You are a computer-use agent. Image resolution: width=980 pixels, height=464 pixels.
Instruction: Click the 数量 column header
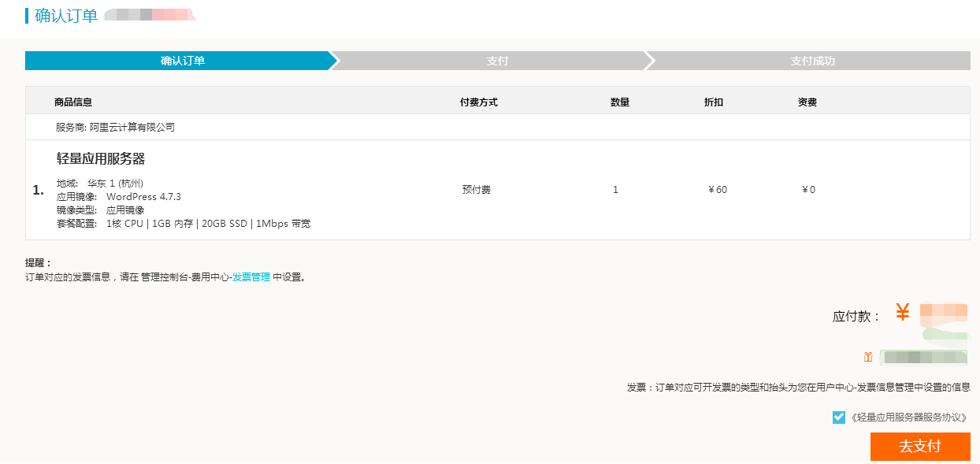[620, 102]
